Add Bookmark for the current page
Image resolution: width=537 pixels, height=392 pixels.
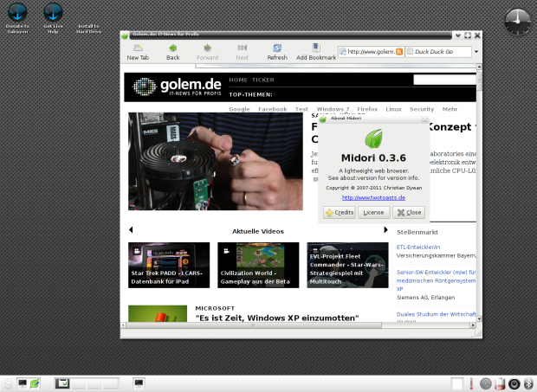pos(316,52)
